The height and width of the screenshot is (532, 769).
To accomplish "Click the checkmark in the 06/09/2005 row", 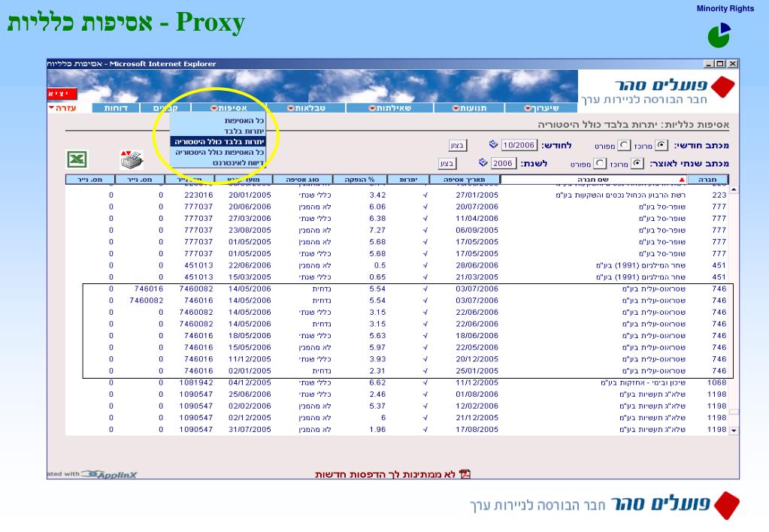I will [x=425, y=231].
